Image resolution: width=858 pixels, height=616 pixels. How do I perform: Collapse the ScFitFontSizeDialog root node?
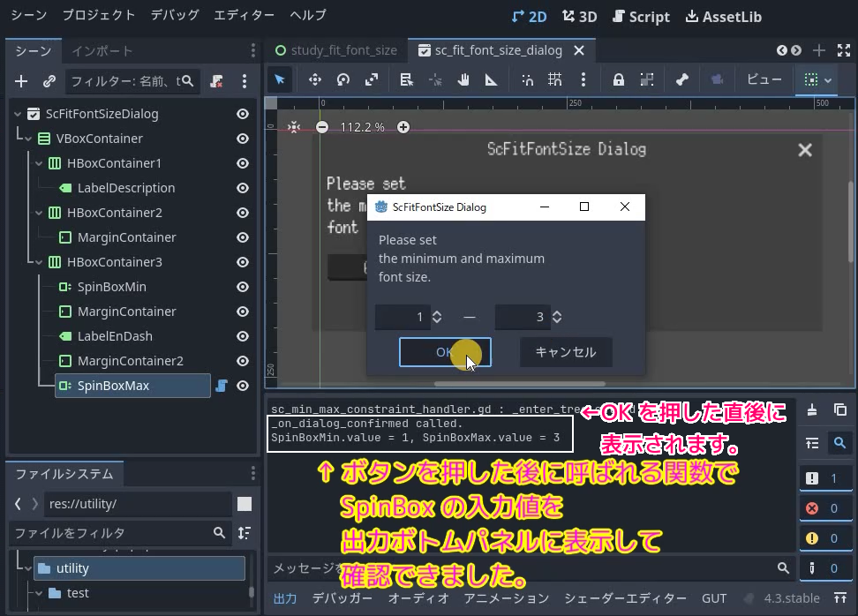[18, 114]
